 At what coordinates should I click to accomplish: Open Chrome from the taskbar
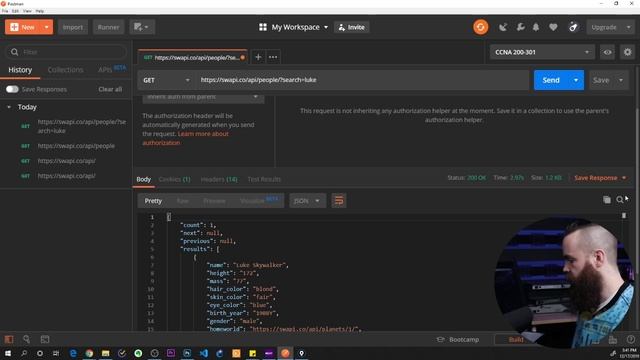click(x=89, y=353)
